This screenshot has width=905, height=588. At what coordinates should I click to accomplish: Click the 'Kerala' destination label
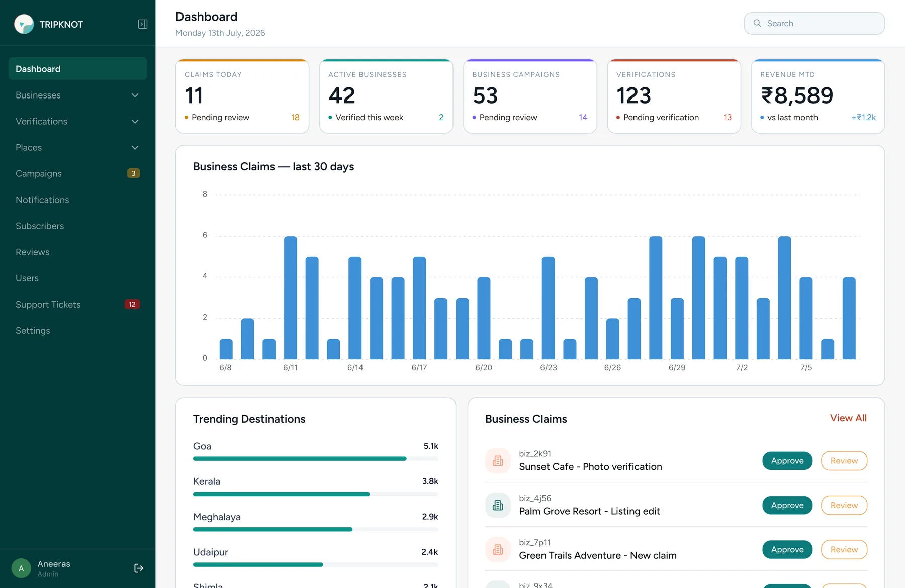coord(207,481)
